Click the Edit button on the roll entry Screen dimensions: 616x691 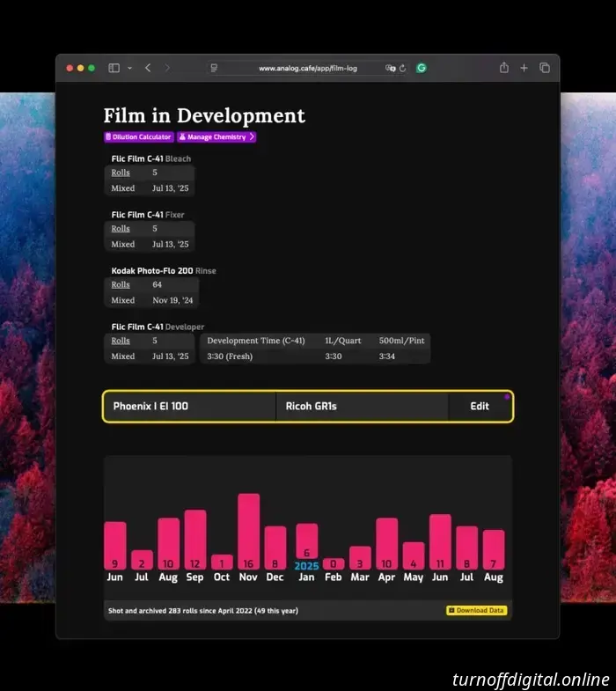(x=480, y=407)
